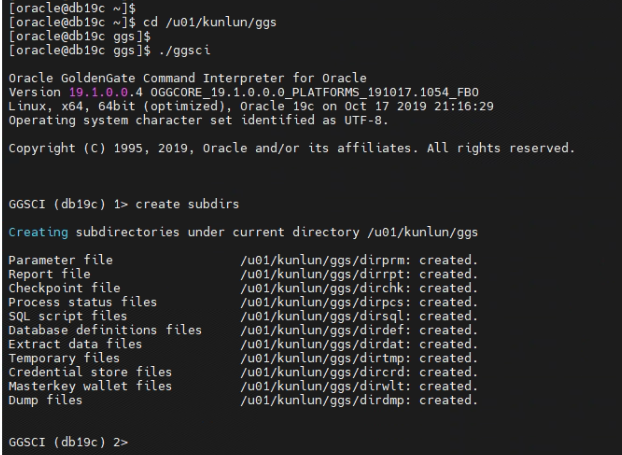Click the '/u01/kunlun/ggs/dirsql' path
Viewport: 622px width, 455px height.
pos(322,316)
